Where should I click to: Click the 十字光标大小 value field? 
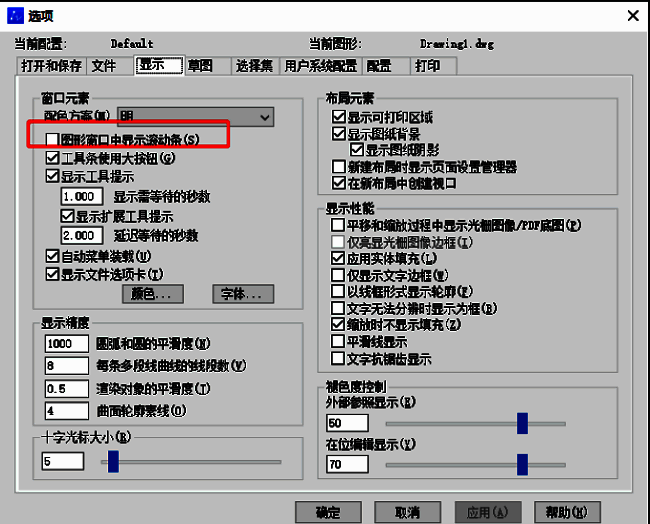[63, 461]
